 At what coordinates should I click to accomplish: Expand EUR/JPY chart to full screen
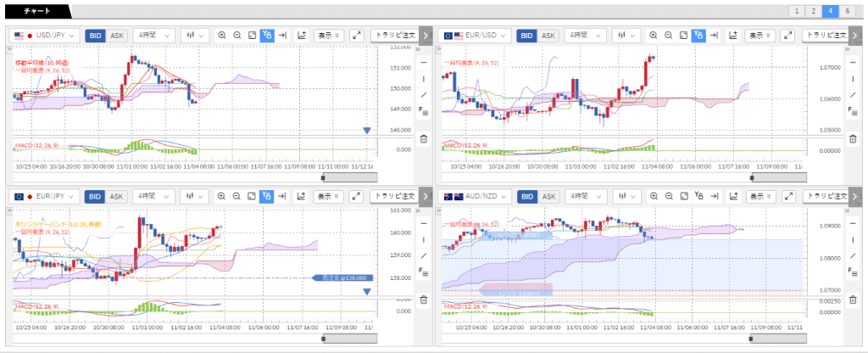click(356, 197)
